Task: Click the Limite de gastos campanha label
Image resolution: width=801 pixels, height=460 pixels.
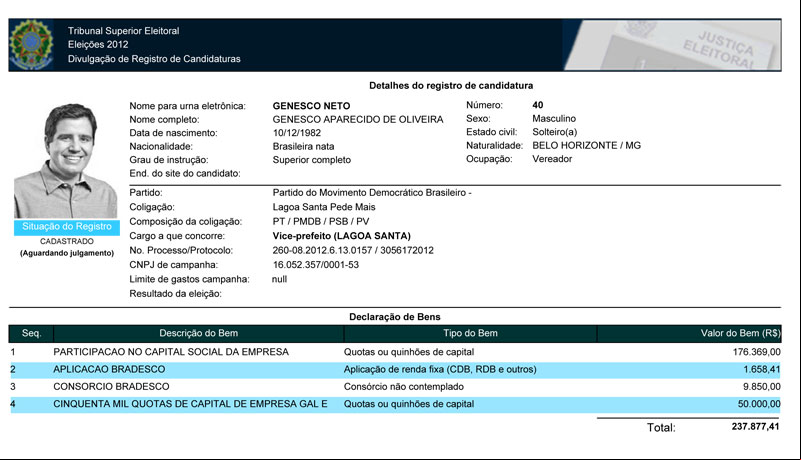Action: (x=190, y=279)
